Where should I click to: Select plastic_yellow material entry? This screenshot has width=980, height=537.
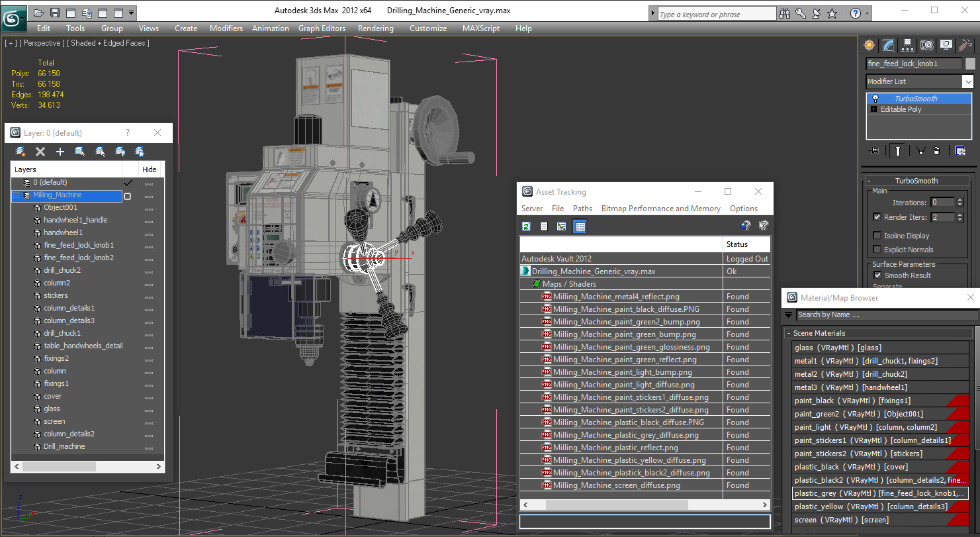point(880,507)
